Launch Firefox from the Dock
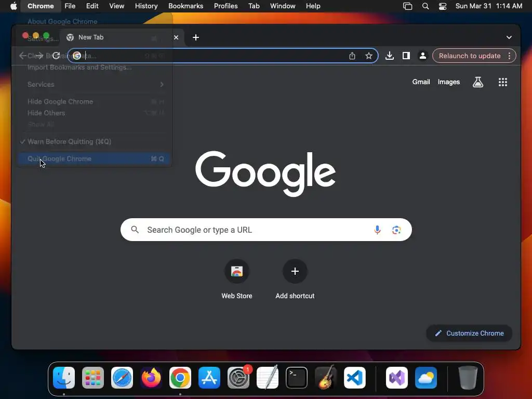The image size is (532, 399). pos(151,378)
